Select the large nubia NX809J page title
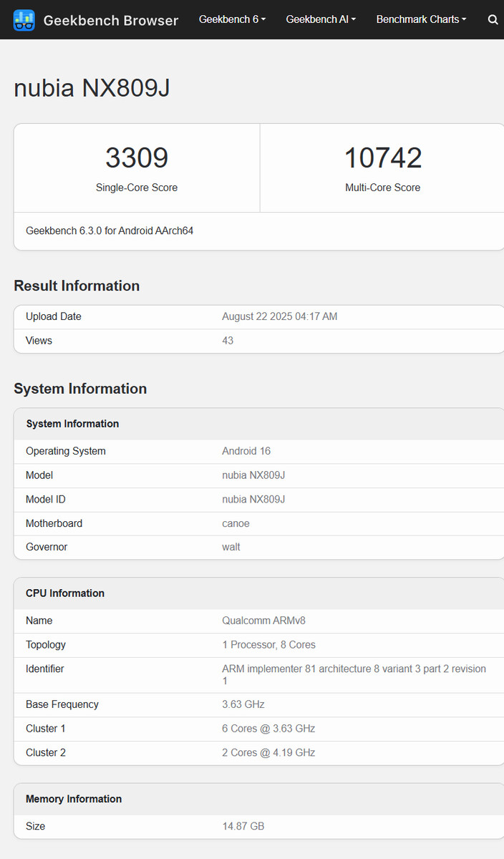This screenshot has height=859, width=504. coord(92,88)
